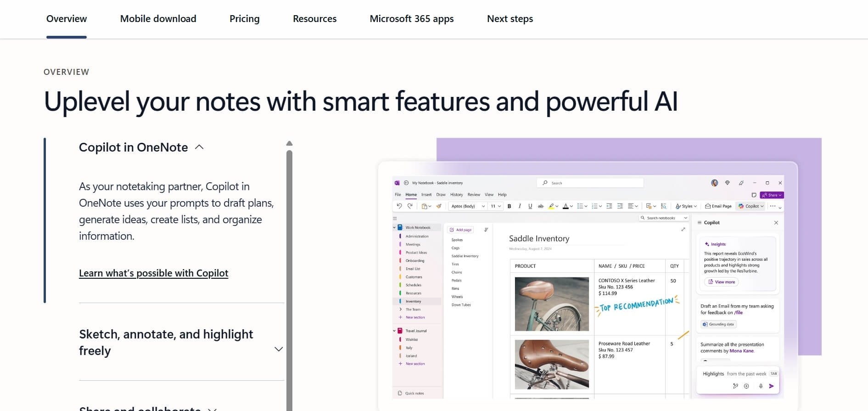Click the Copilot microphone icon
The image size is (868, 411).
click(761, 386)
